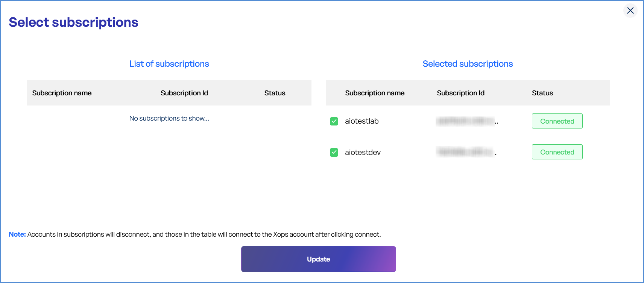The width and height of the screenshot is (644, 283).
Task: Click the Update button
Action: click(318, 259)
